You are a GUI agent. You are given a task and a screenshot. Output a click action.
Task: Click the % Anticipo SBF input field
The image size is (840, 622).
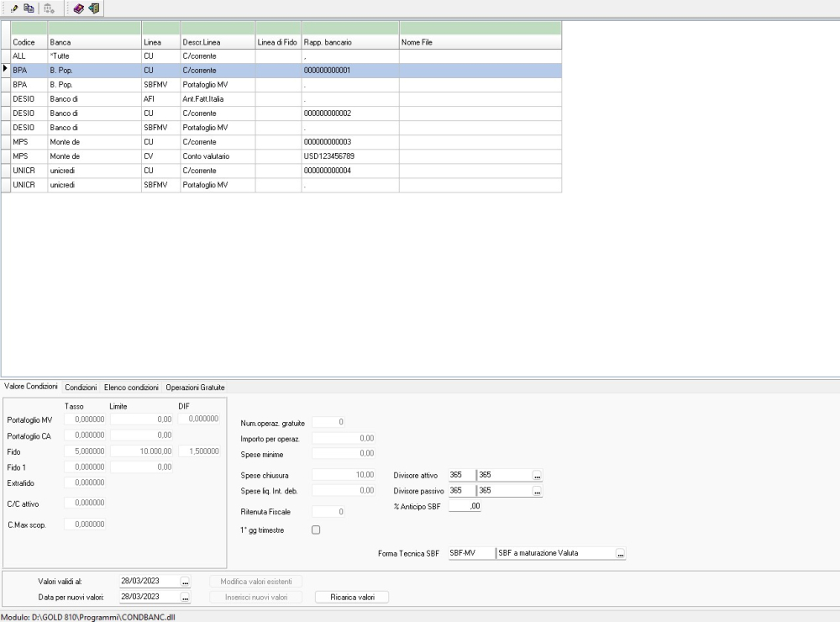tap(465, 506)
